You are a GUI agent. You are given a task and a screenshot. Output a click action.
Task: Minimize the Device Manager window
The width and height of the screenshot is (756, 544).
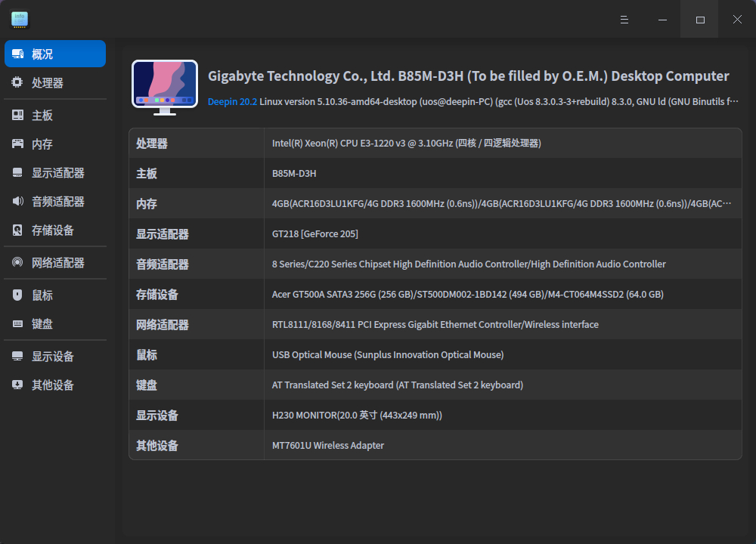click(662, 20)
